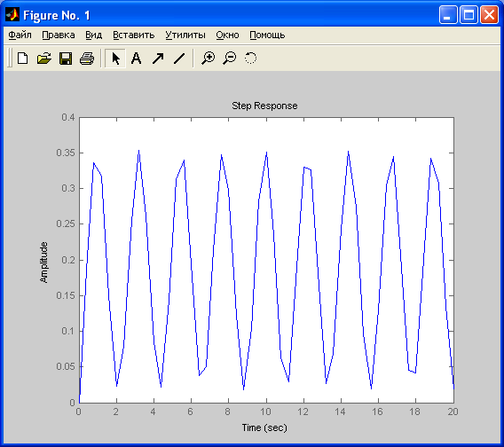Open a file with folder icon
The image size is (504, 447).
[x=44, y=59]
